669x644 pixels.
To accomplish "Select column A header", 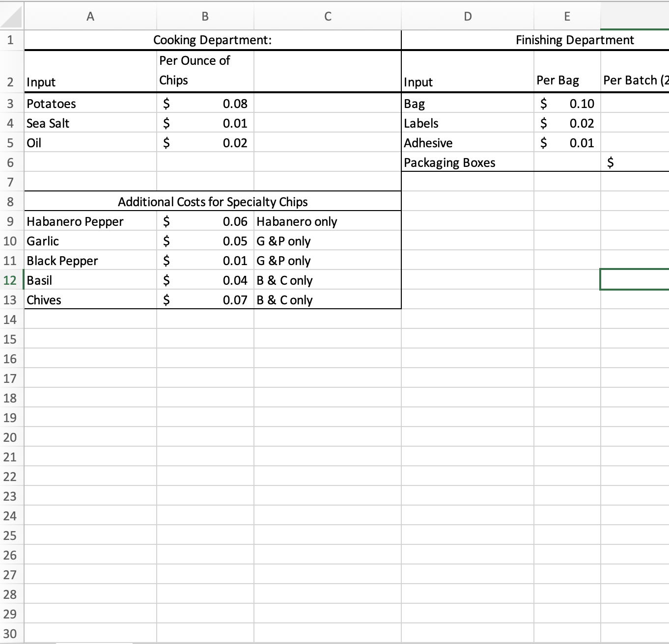I will point(90,16).
